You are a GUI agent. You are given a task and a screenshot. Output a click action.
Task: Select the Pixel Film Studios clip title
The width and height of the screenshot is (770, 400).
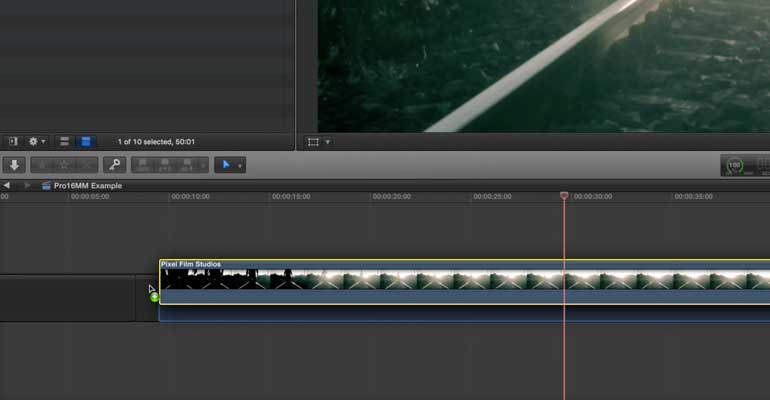click(x=191, y=264)
